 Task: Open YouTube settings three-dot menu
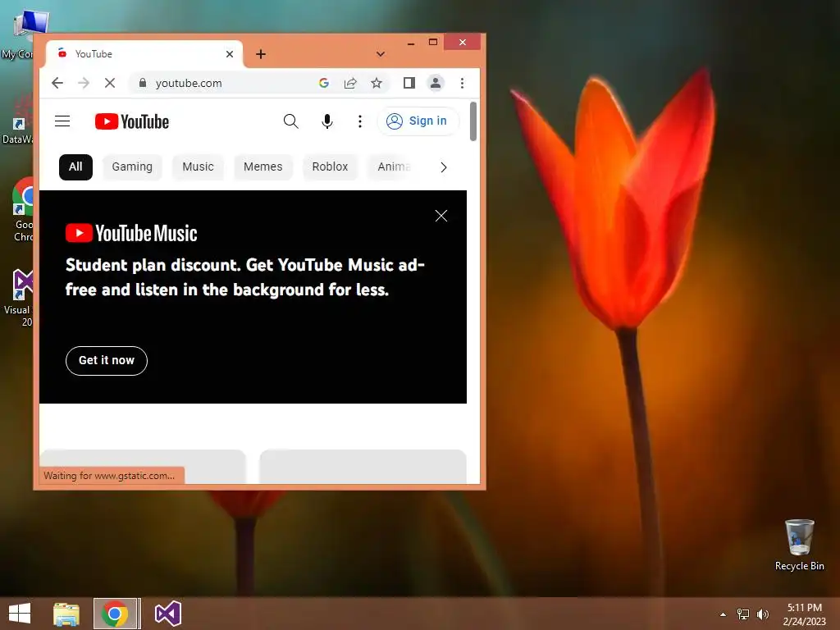click(x=360, y=121)
